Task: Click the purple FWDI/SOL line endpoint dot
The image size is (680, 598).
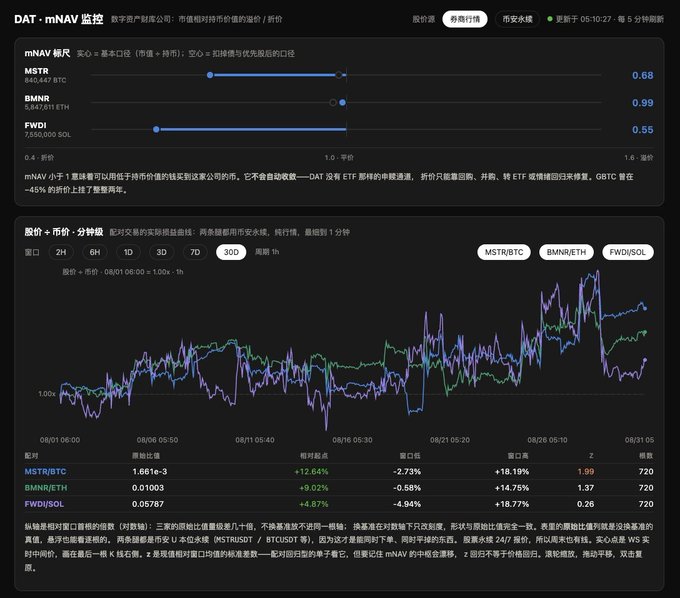Action: (x=645, y=360)
